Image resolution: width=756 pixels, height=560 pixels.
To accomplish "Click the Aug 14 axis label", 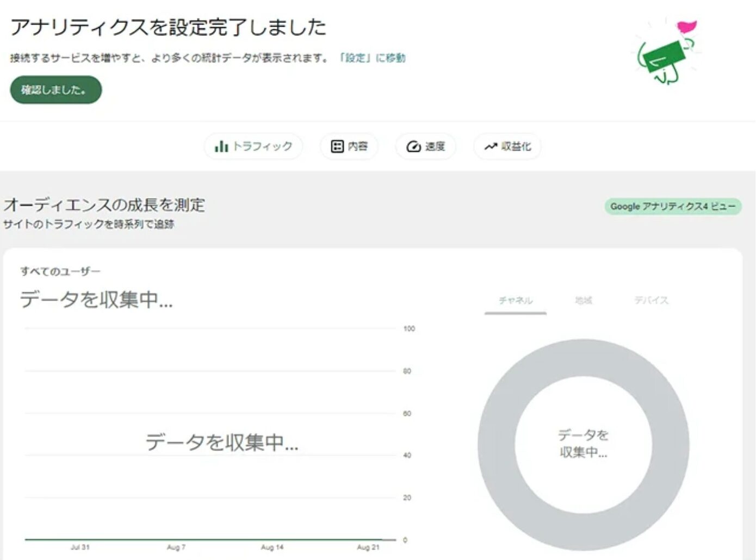I will click(x=272, y=547).
